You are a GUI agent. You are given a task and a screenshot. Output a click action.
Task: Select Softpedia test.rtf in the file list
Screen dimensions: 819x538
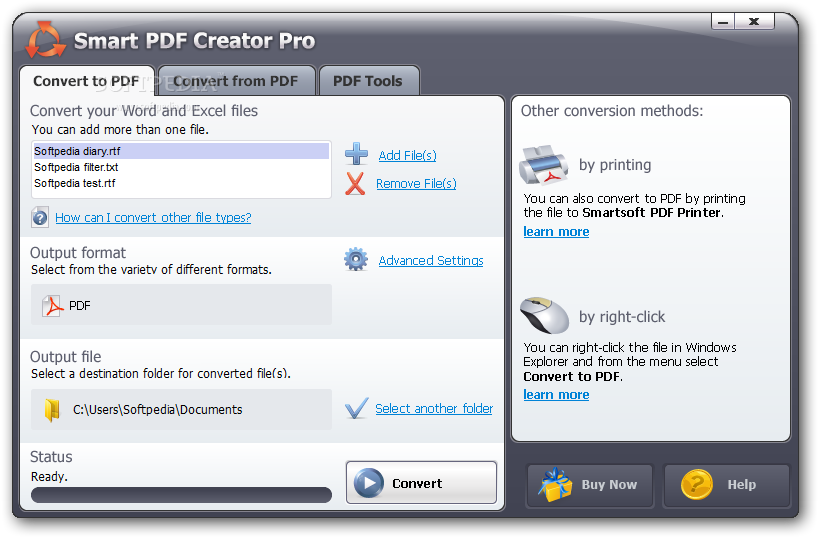coord(181,183)
